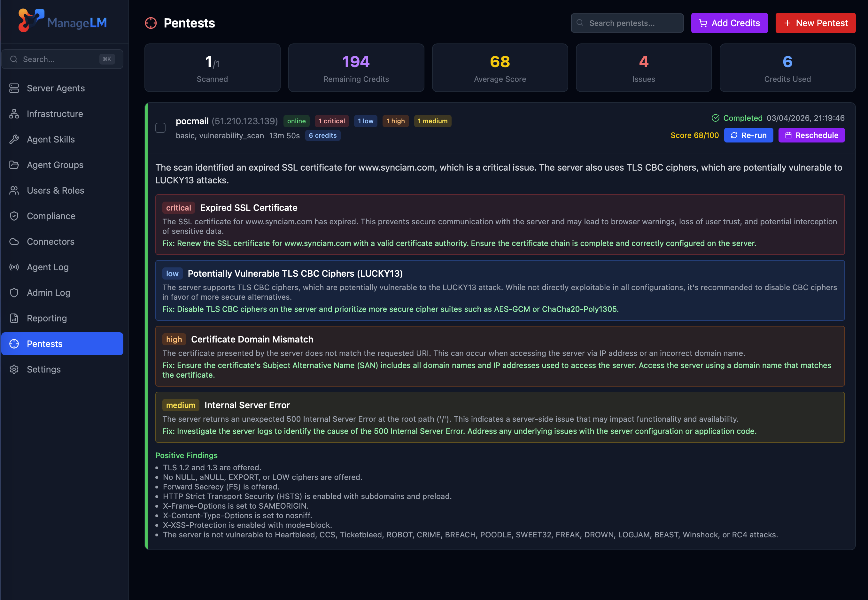The image size is (868, 600).
Task: Open the Reporting chart icon
Action: [14, 318]
